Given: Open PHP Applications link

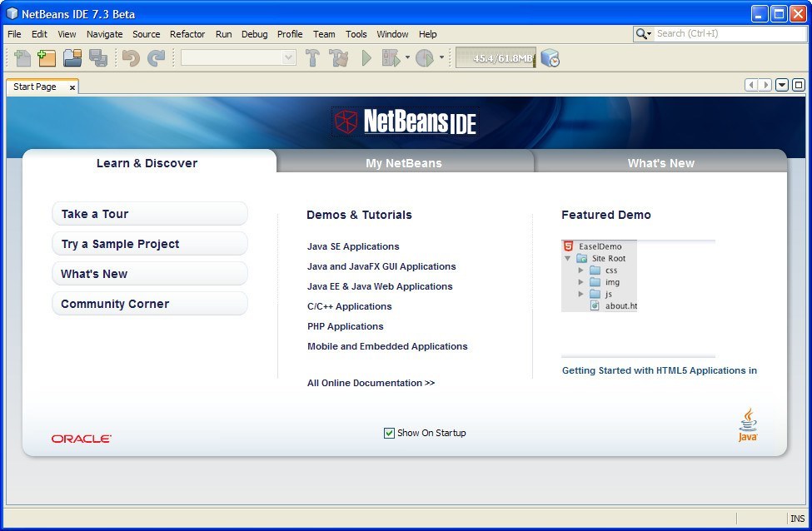Looking at the screenshot, I should (346, 326).
